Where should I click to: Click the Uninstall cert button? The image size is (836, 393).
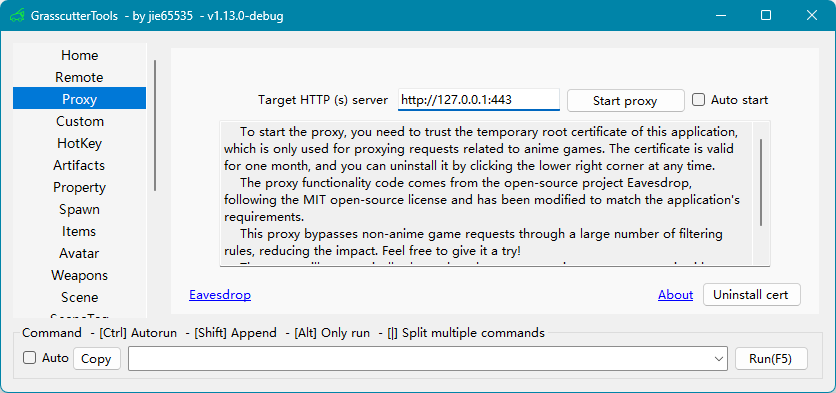point(752,294)
